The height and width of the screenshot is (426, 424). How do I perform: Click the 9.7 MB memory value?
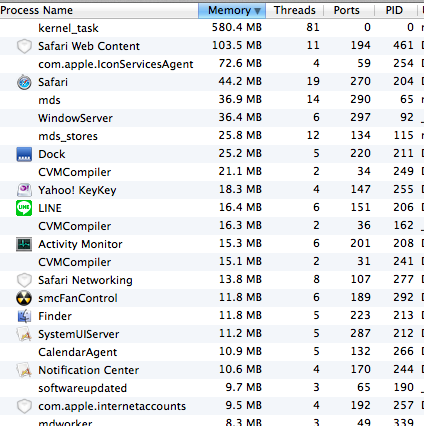click(x=243, y=387)
